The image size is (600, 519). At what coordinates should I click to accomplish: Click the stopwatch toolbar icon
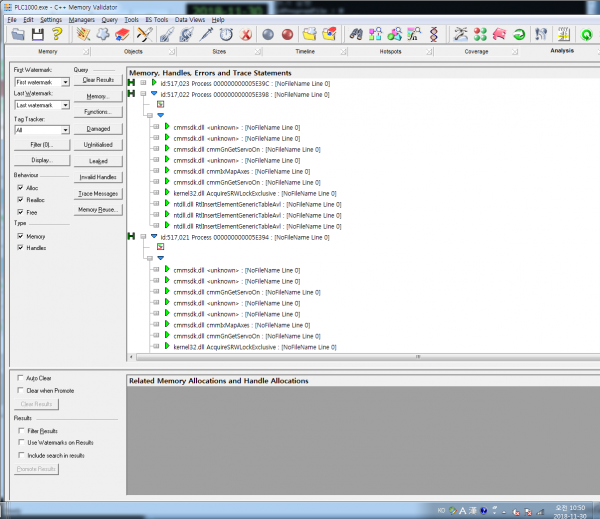[226, 34]
